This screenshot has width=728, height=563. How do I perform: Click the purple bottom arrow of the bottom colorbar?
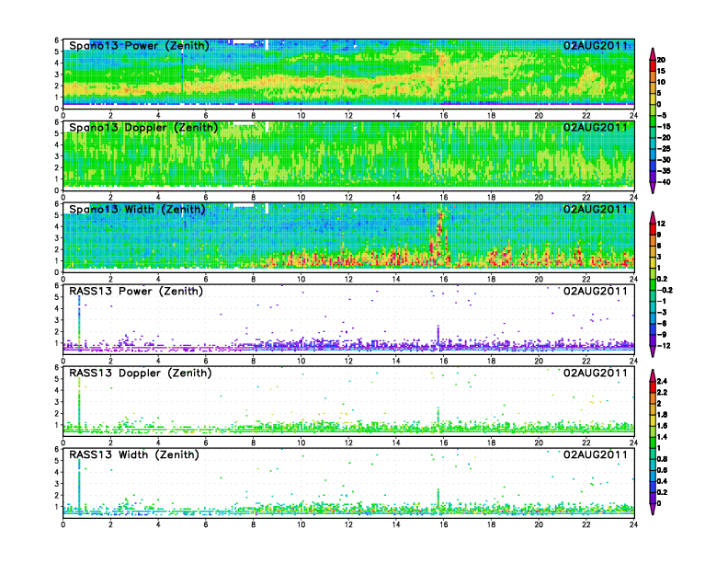(x=653, y=509)
